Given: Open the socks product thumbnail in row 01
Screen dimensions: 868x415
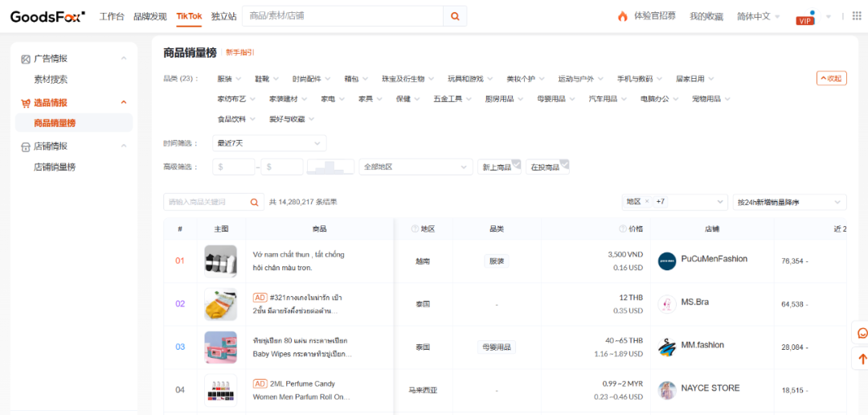Looking at the screenshot, I should [220, 261].
